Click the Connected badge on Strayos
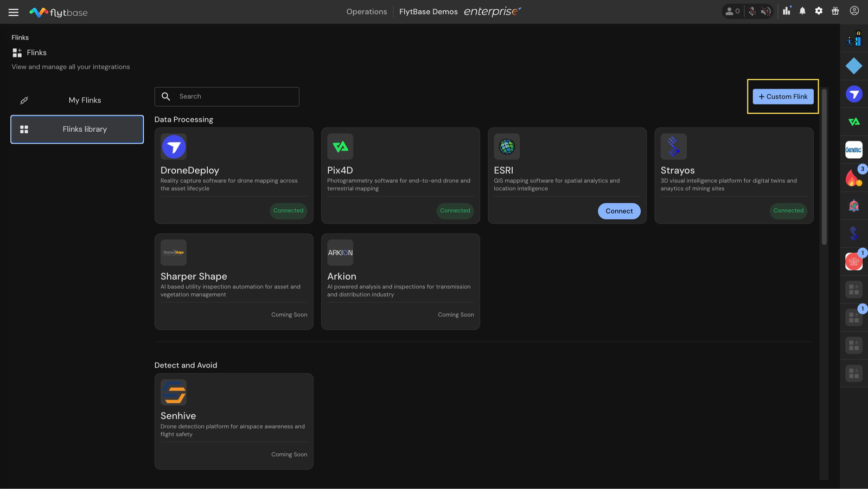This screenshot has height=489, width=868. pos(788,211)
